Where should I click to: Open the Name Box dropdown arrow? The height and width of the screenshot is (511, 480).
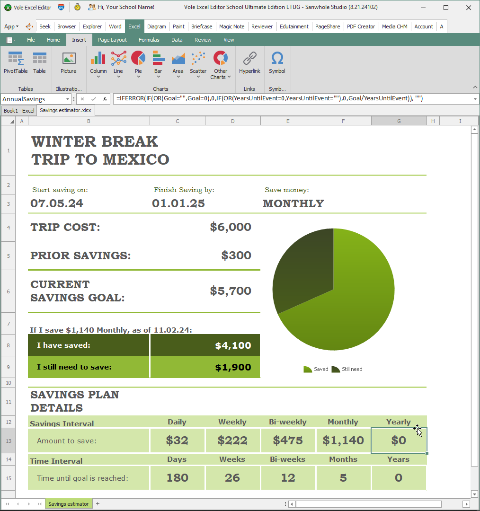pyautogui.click(x=68, y=99)
